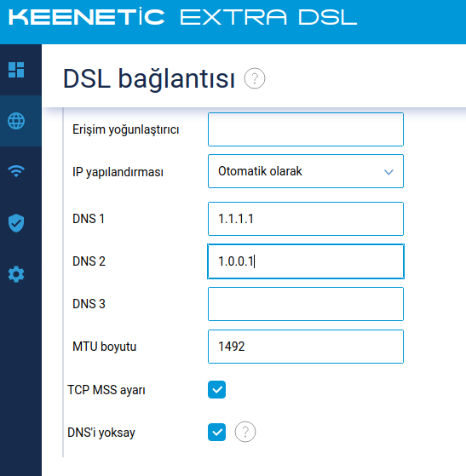Uncheck the DNS'i yoksay checkbox
The width and height of the screenshot is (466, 476).
click(217, 432)
